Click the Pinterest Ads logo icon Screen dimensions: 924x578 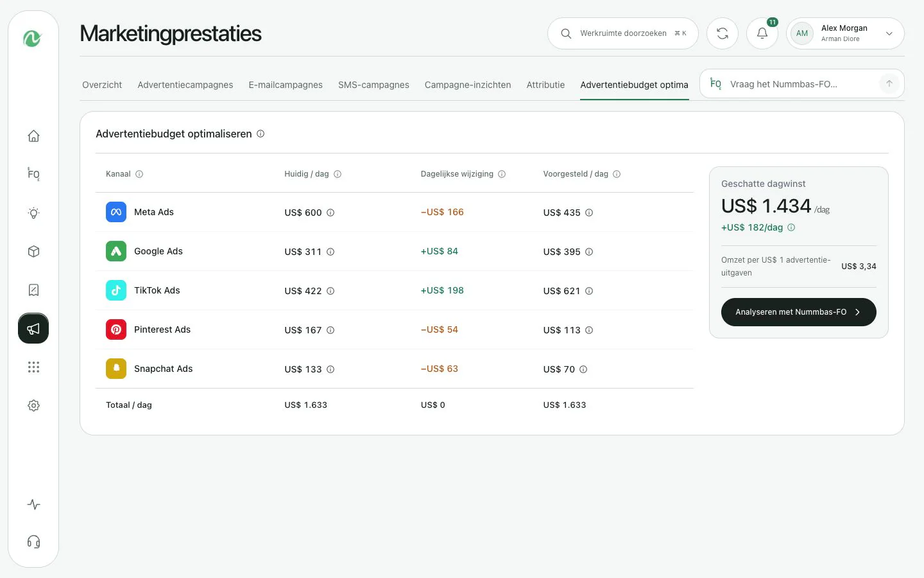tap(116, 329)
